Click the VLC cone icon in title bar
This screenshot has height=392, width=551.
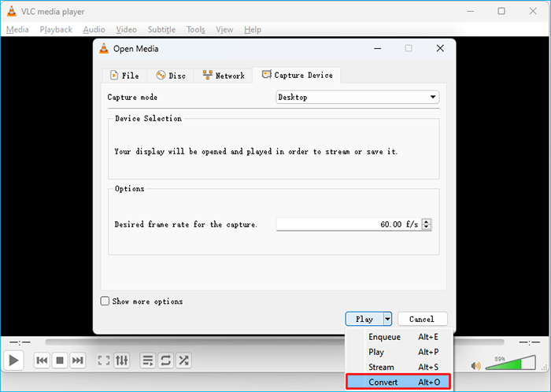pos(12,11)
